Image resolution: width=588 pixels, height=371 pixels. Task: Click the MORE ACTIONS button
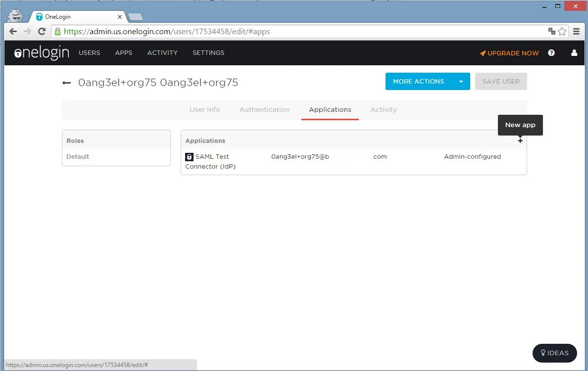pos(419,81)
